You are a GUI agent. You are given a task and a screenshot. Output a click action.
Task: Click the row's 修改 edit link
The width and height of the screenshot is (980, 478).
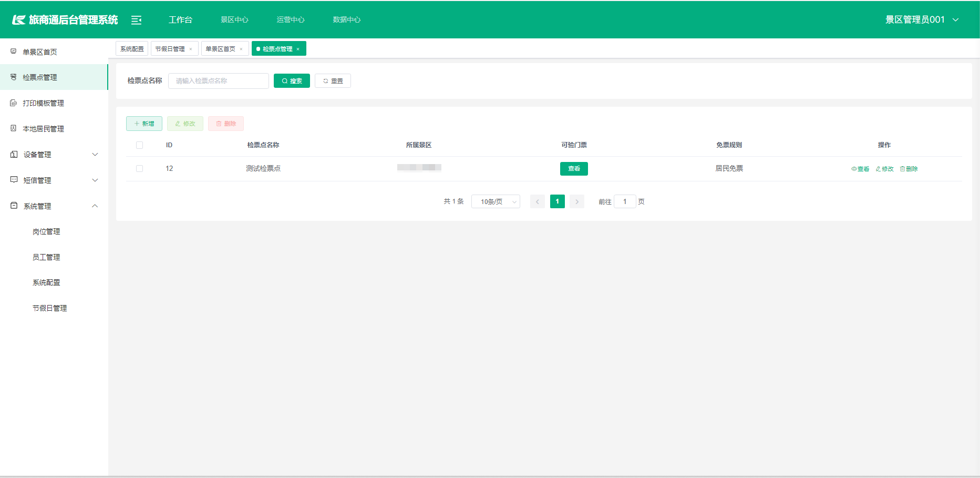click(x=885, y=169)
